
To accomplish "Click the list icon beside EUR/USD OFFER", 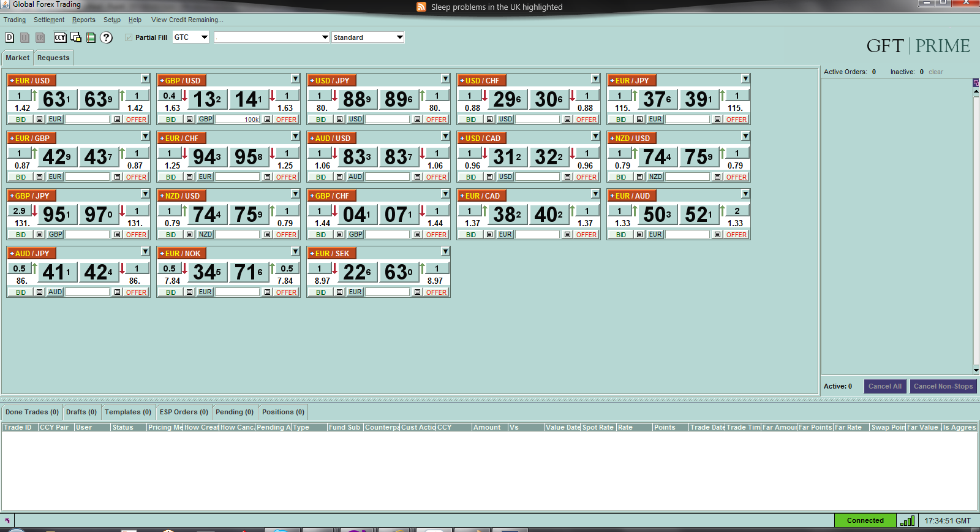I will [x=117, y=120].
